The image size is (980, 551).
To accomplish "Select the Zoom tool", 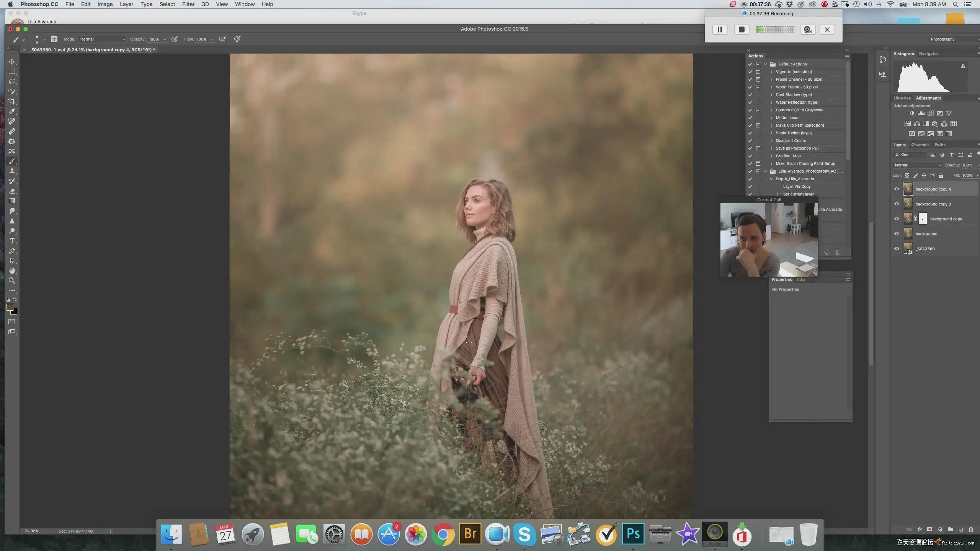I will (x=12, y=280).
